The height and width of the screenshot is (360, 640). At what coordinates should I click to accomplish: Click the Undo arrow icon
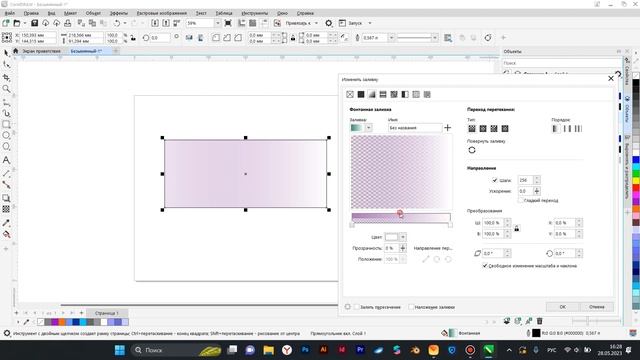117,23
